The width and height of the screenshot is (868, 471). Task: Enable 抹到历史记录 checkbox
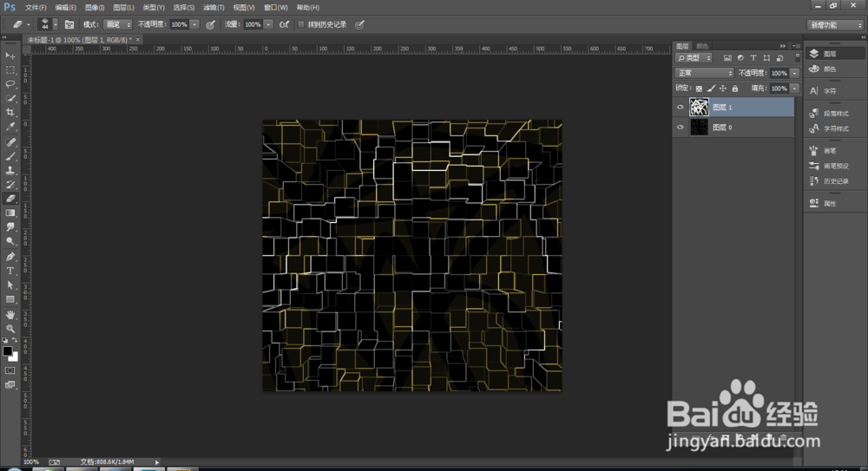point(300,24)
